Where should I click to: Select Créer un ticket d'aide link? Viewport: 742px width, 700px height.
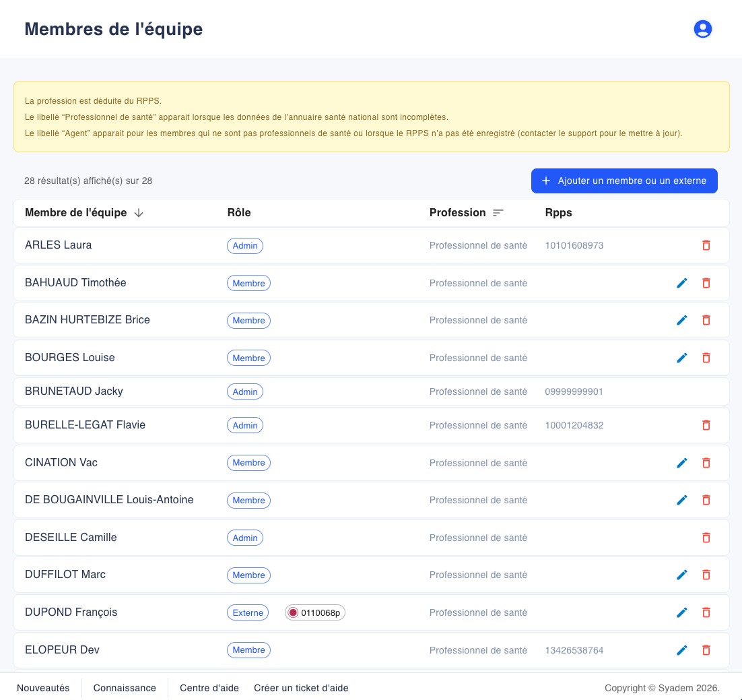pos(301,688)
